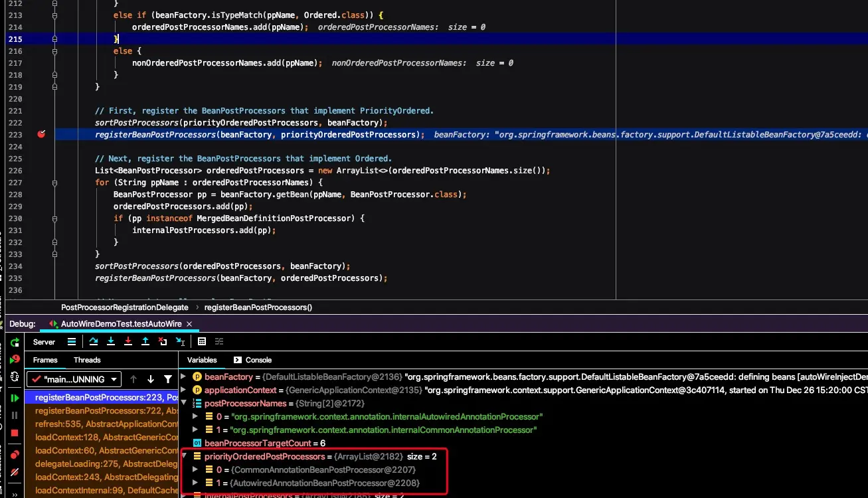
Task: Select the loadContext:243 stack frame
Action: 102,477
